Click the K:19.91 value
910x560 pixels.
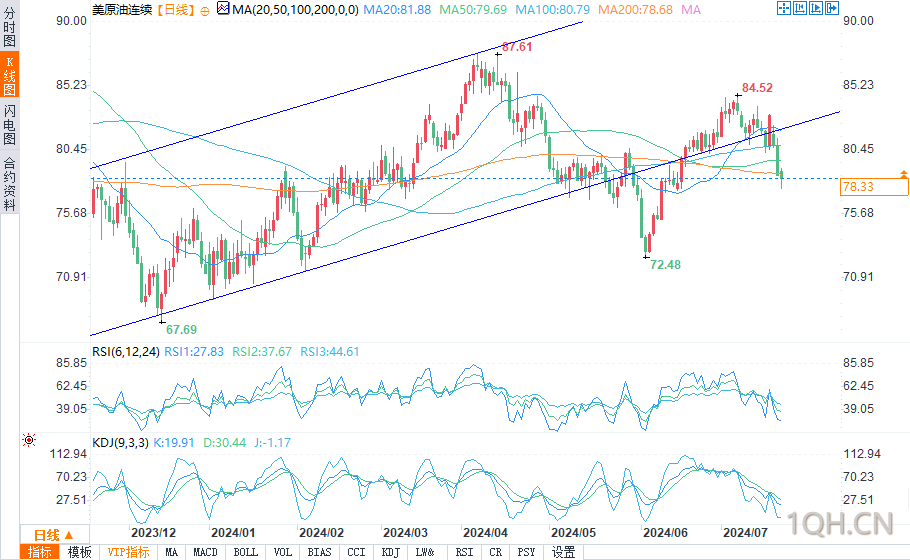[174, 443]
